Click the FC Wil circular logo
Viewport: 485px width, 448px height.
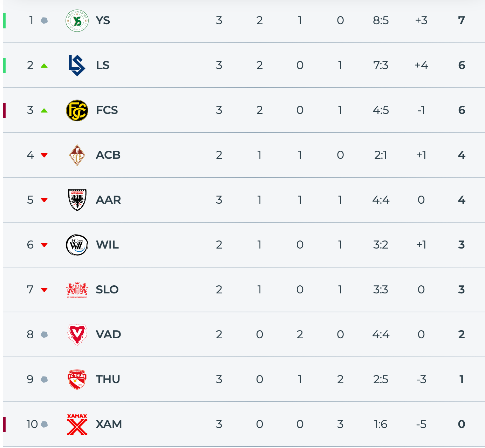pos(77,245)
